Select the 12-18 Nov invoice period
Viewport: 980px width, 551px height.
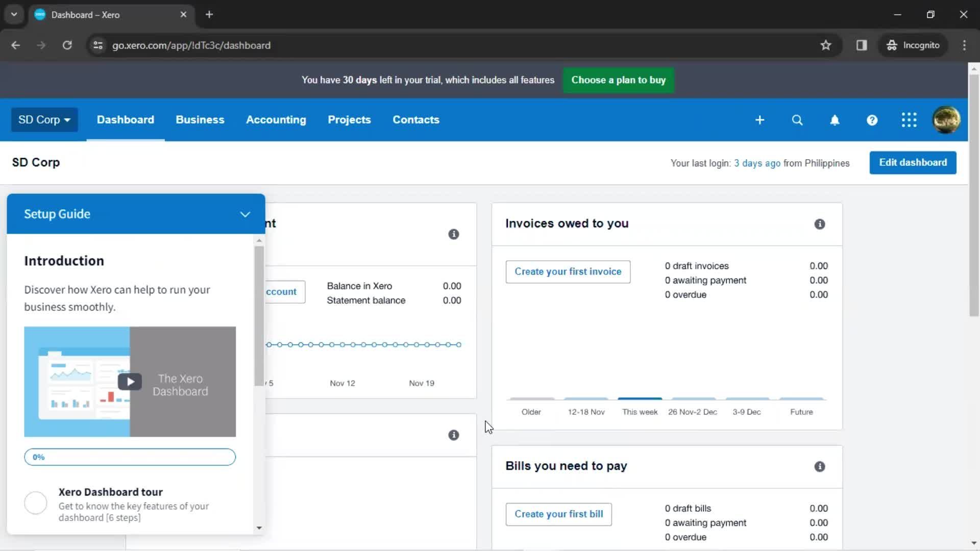[x=586, y=412]
